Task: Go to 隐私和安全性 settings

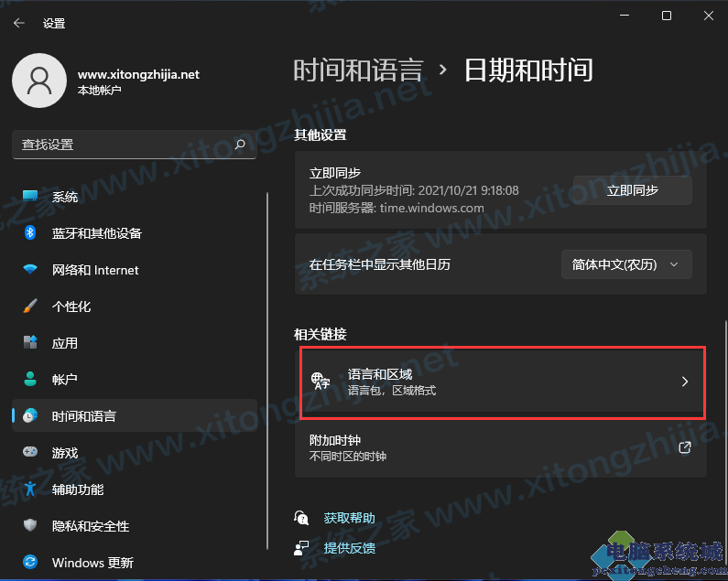Action: coord(135,526)
